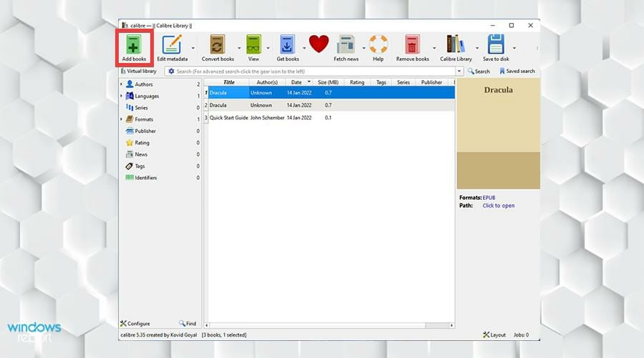The image size is (644, 358).
Task: Click the Help lifebuoy icon
Action: click(378, 44)
